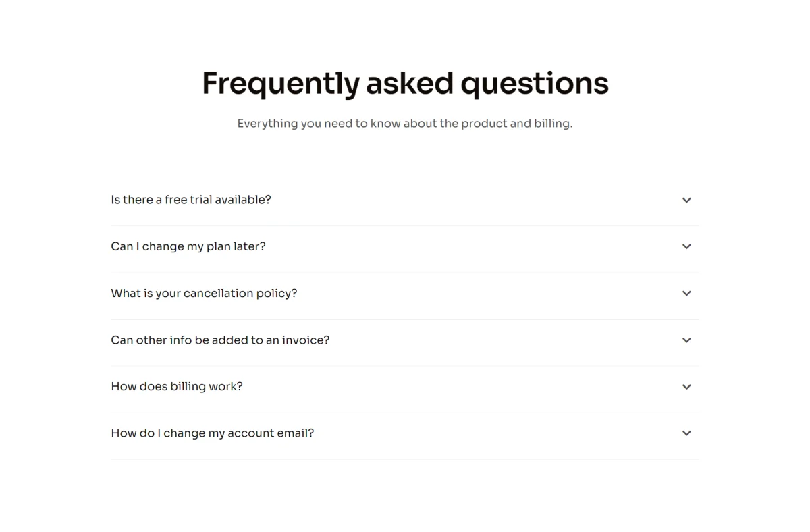Click the word 'Frequently' in the title

281,84
